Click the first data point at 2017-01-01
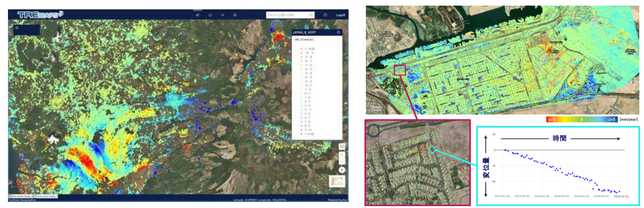The height and width of the screenshot is (208, 644). (504, 150)
